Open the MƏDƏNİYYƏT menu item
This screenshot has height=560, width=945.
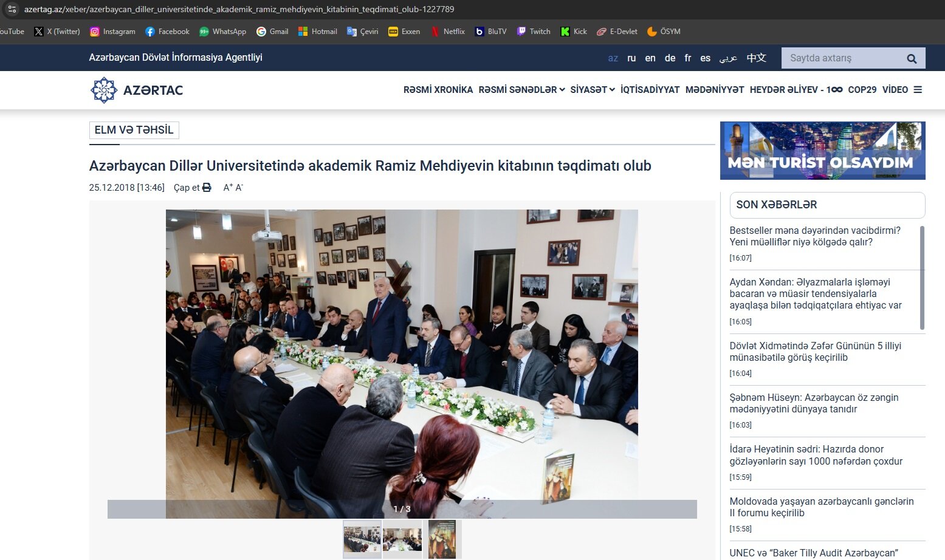click(715, 90)
